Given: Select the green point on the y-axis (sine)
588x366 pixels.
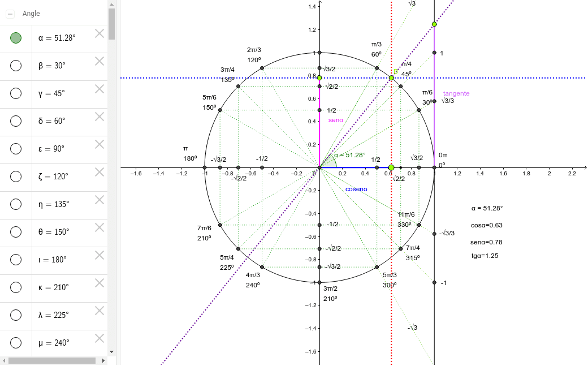Looking at the screenshot, I should pos(319,77).
